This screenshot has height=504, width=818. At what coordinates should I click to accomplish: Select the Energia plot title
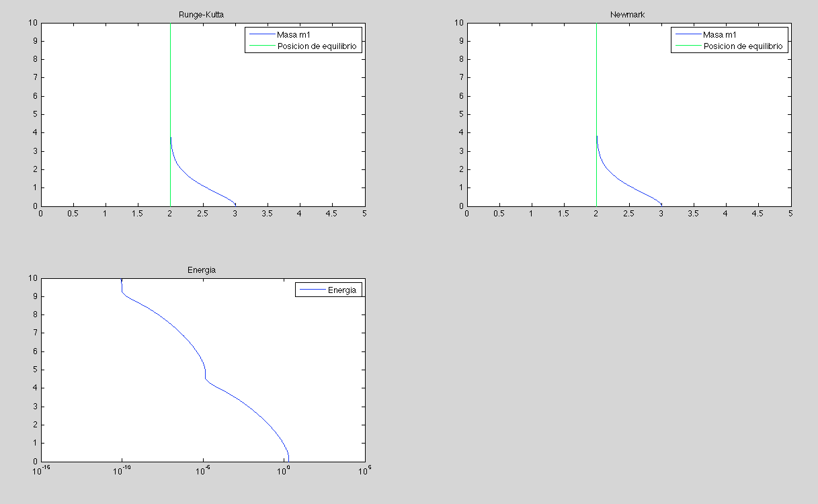pos(202,270)
